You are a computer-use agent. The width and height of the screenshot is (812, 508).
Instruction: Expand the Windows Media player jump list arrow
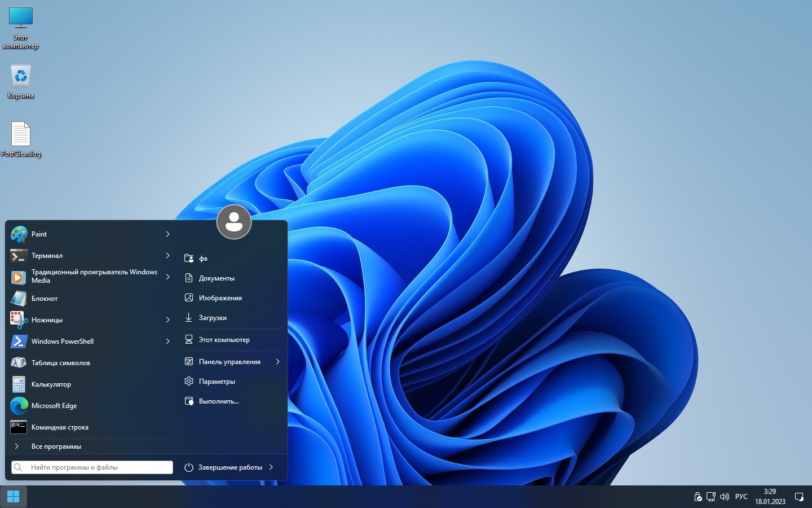pyautogui.click(x=167, y=277)
